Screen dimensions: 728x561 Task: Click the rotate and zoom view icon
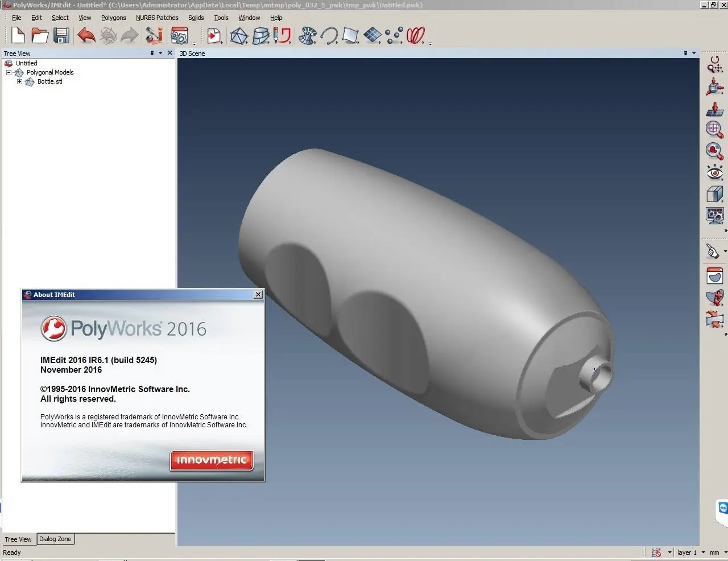click(x=715, y=65)
